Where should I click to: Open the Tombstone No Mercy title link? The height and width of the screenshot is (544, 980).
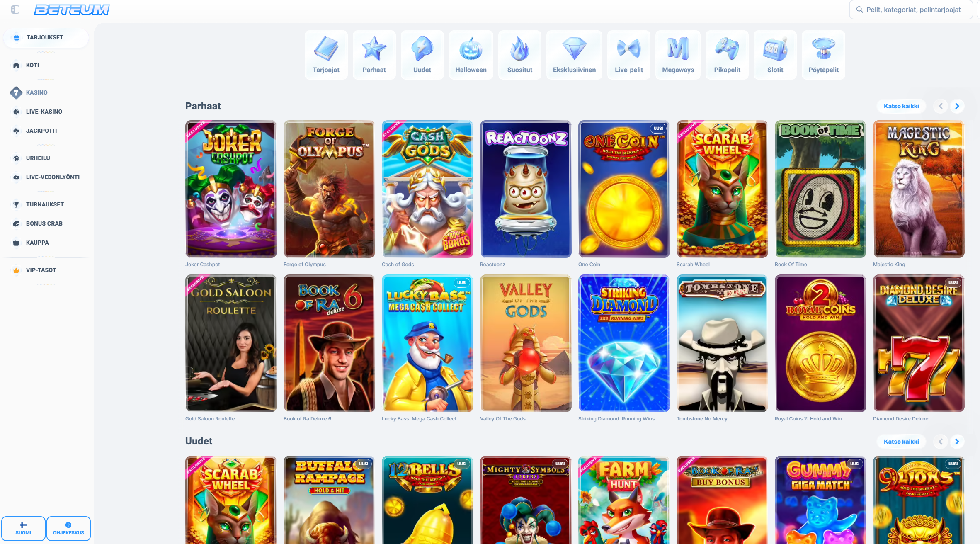[702, 419]
